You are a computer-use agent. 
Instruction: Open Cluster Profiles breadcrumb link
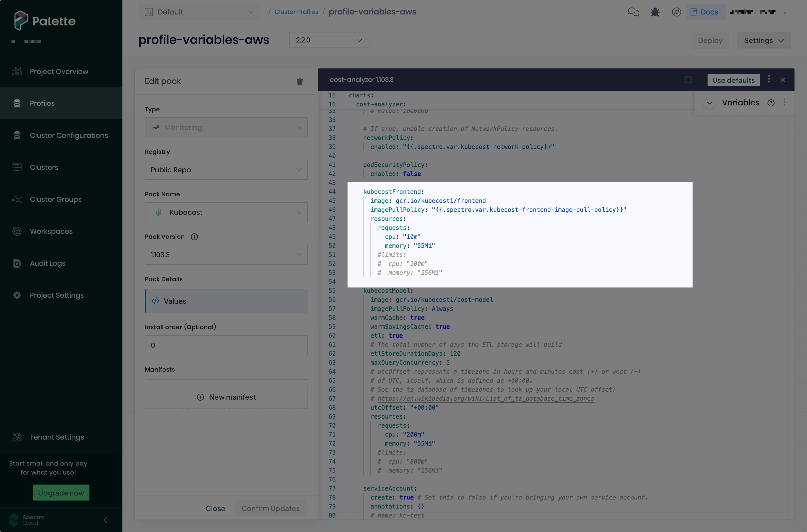pyautogui.click(x=296, y=11)
